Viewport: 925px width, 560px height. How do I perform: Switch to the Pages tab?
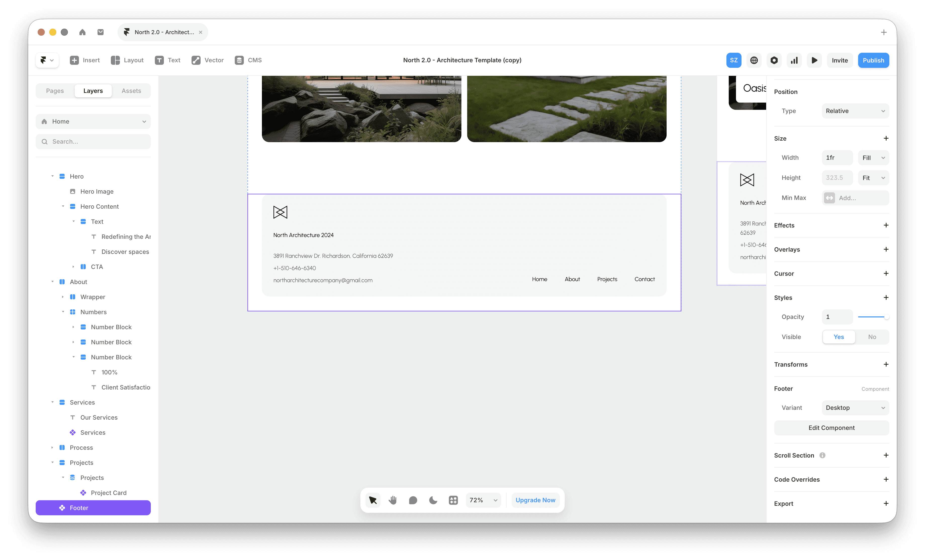point(55,91)
